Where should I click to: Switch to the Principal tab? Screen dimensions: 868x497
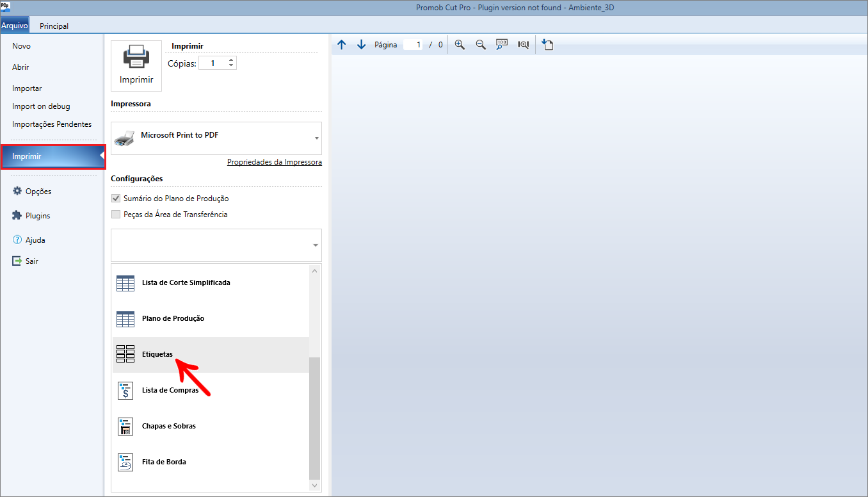tap(54, 26)
